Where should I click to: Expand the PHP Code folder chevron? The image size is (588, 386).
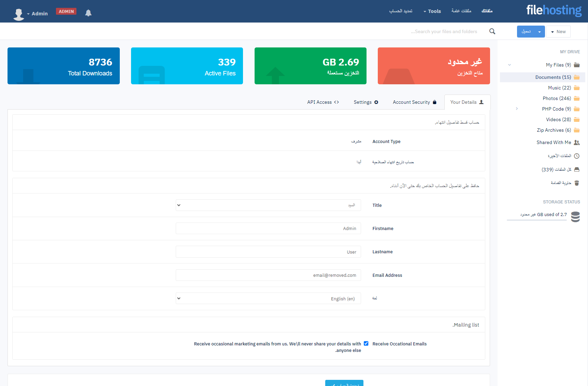(517, 109)
